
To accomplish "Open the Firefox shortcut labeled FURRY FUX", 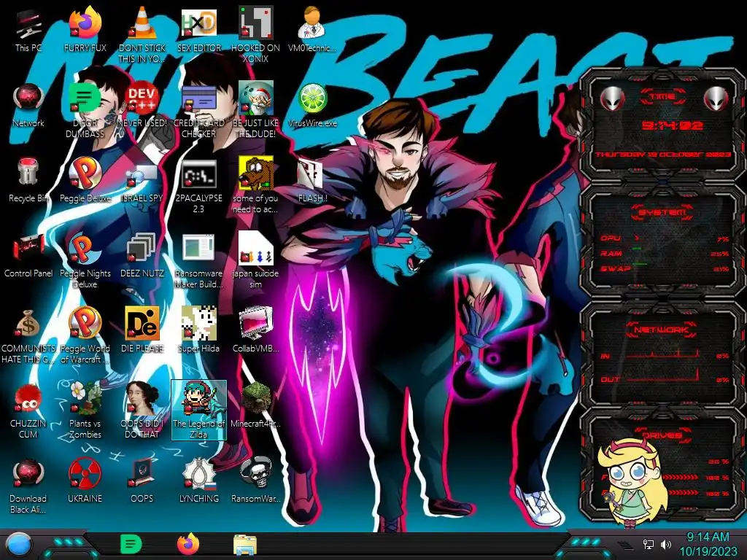I will (x=85, y=30).
